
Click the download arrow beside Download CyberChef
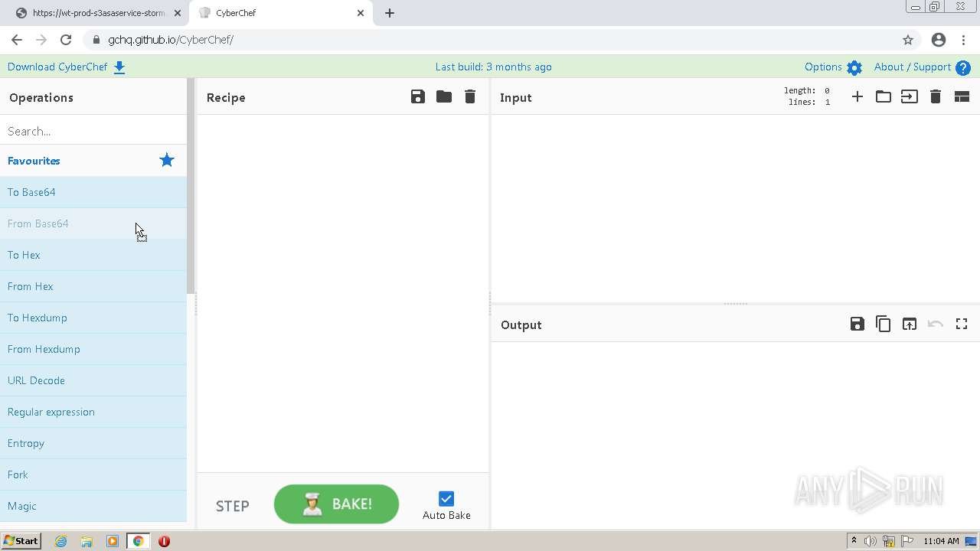pos(119,67)
